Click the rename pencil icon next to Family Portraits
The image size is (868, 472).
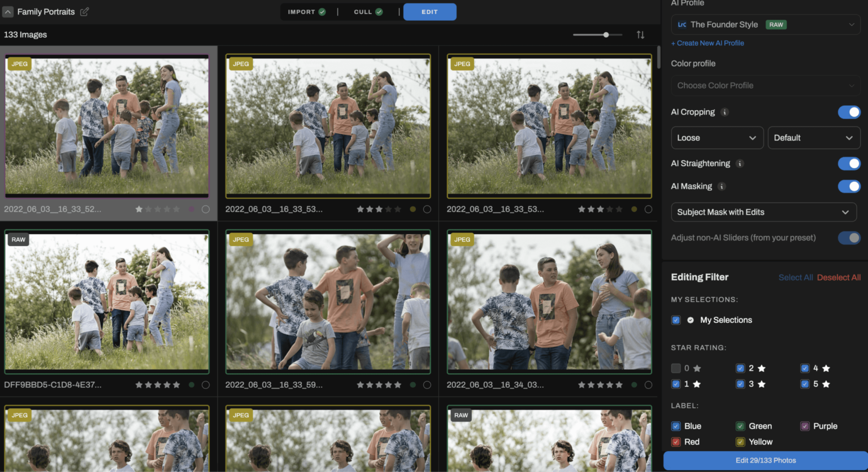pyautogui.click(x=84, y=11)
